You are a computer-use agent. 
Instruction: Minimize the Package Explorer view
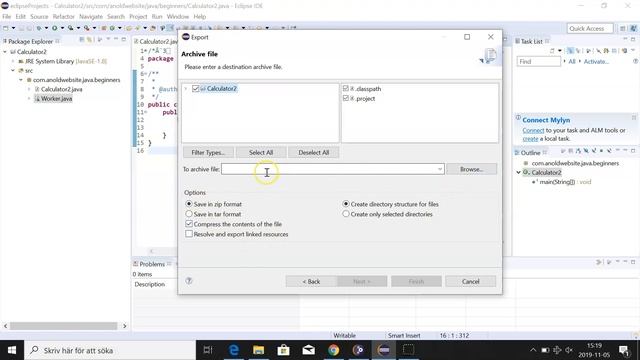point(116,40)
